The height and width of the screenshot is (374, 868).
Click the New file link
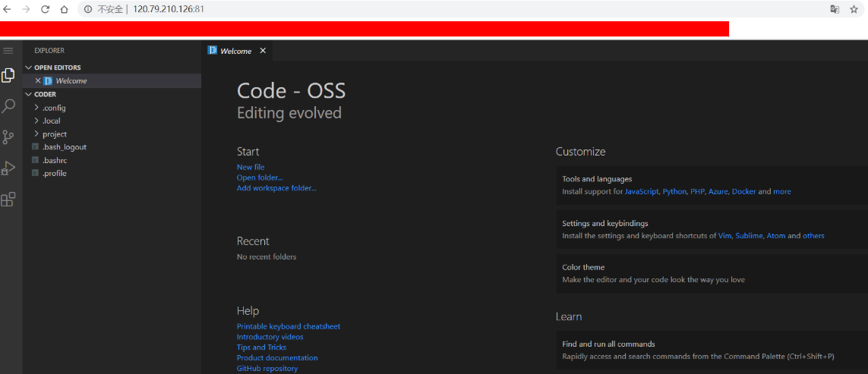(x=251, y=167)
